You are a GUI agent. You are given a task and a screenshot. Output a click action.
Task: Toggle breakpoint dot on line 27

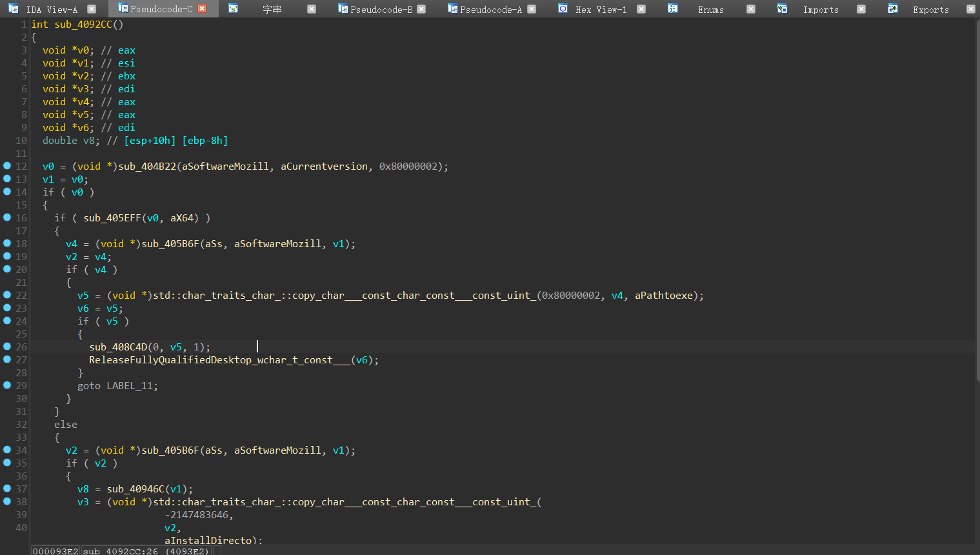click(7, 359)
